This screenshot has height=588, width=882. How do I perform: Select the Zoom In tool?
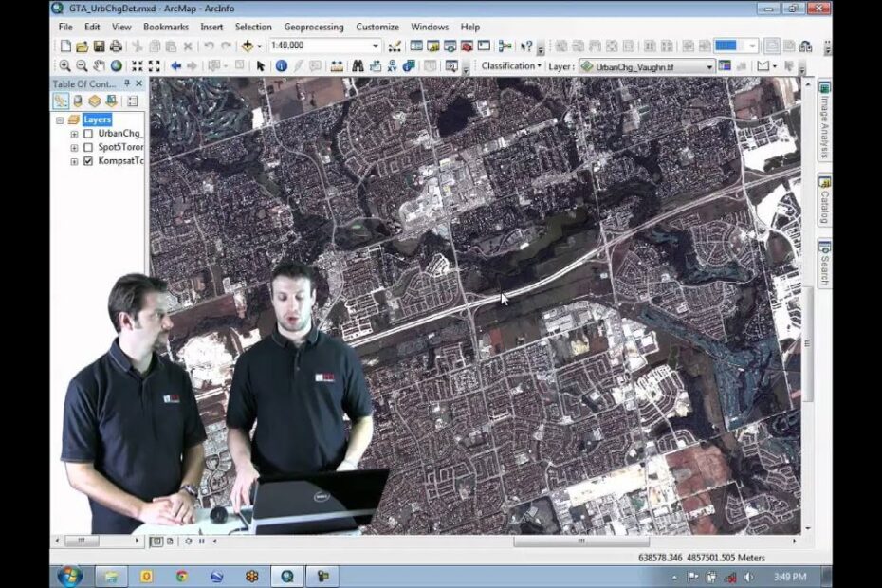pos(65,66)
